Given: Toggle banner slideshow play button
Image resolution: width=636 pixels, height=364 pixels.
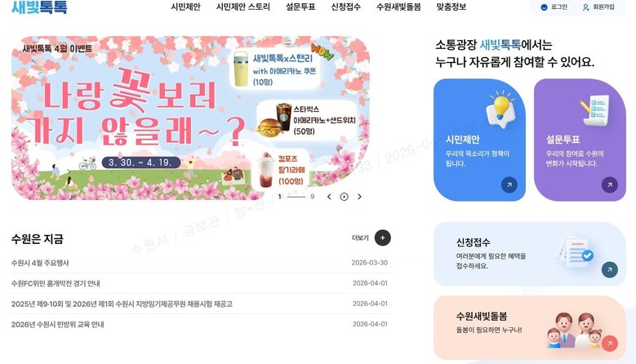Looking at the screenshot, I should tap(344, 197).
